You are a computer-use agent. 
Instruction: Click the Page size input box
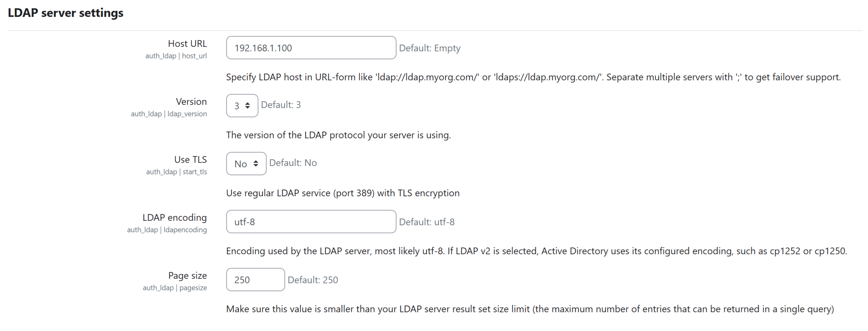click(x=255, y=280)
